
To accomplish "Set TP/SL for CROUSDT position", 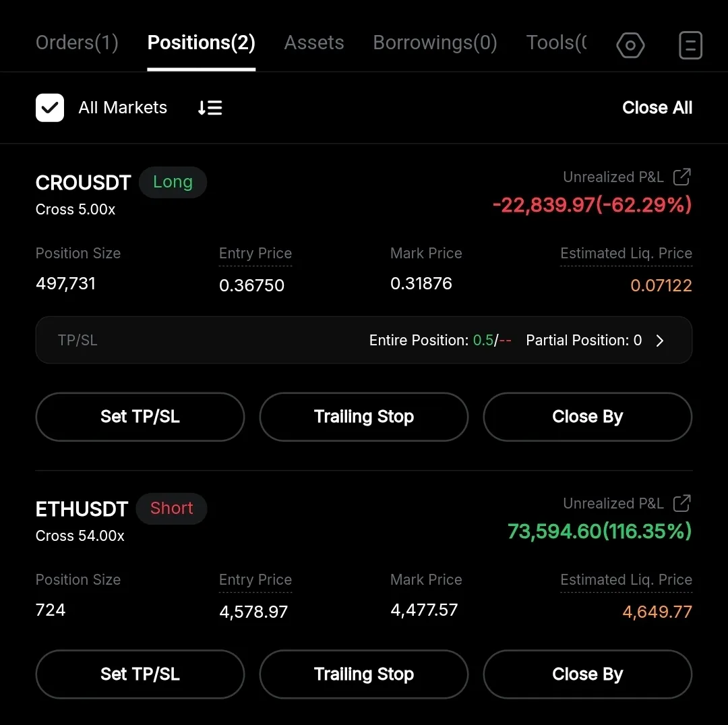I will point(140,417).
